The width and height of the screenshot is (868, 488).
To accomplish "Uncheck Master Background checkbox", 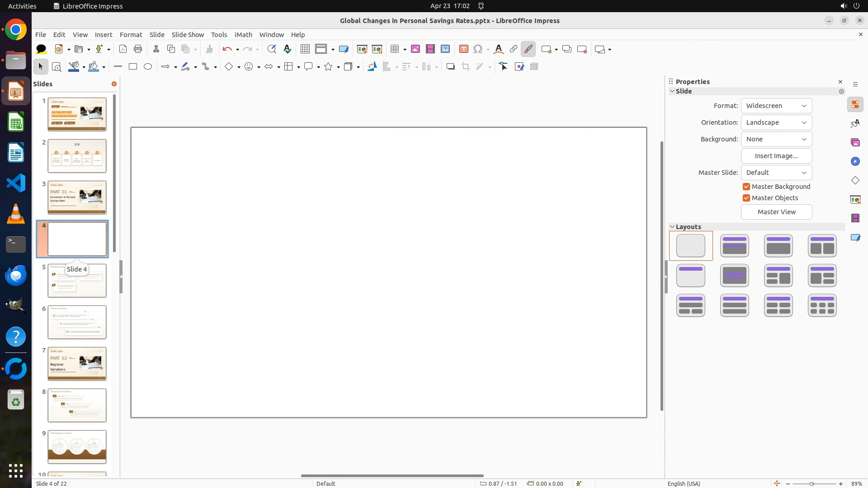I will [746, 187].
